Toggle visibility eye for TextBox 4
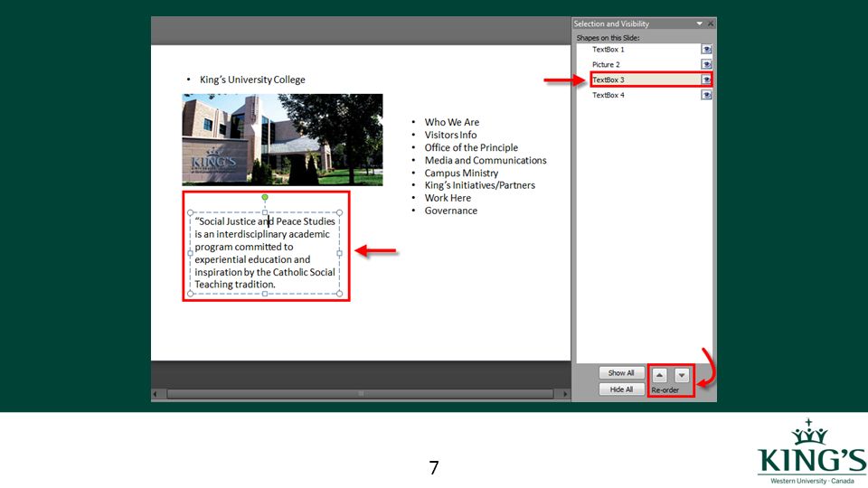This screenshot has width=868, height=488. coord(706,95)
